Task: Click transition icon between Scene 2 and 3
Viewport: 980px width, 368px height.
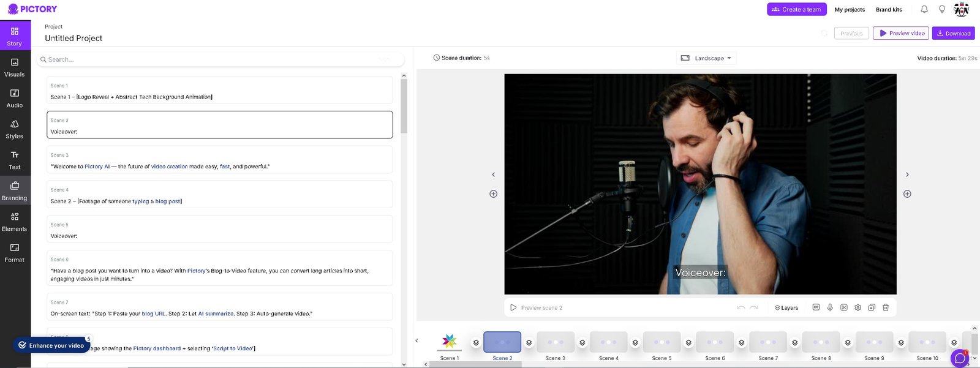Action: (x=529, y=343)
